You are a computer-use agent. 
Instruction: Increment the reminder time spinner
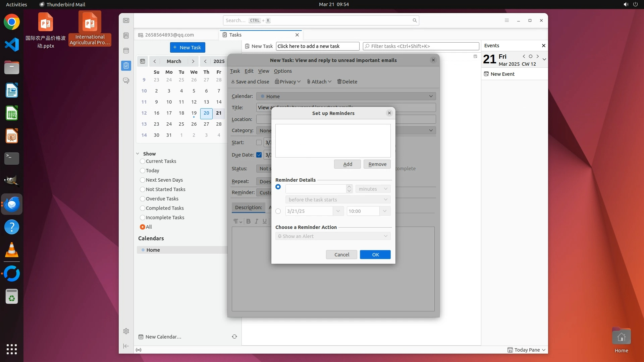pyautogui.click(x=349, y=187)
